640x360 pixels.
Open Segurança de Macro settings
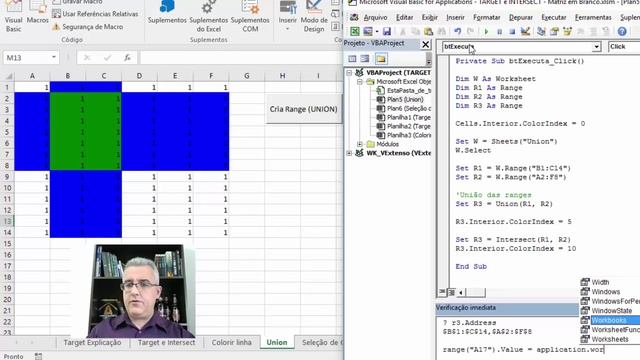[x=88, y=27]
